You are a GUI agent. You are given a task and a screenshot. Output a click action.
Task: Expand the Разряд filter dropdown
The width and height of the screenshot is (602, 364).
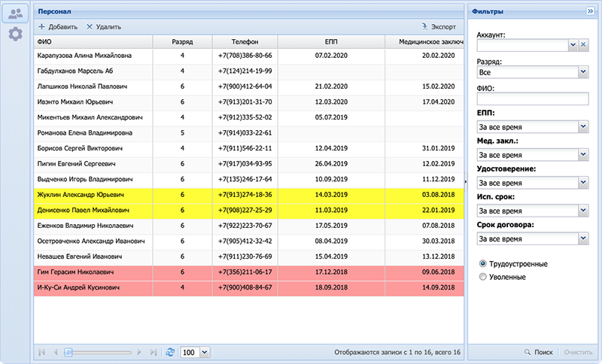tap(583, 72)
